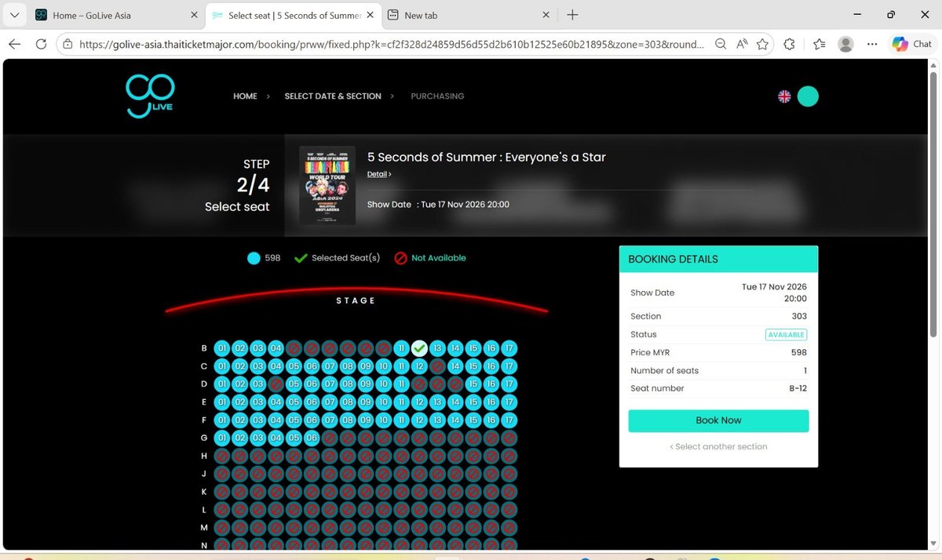Click the green Selected Seat(s) legend check
Viewport: 942px width, 560px height.
point(300,258)
